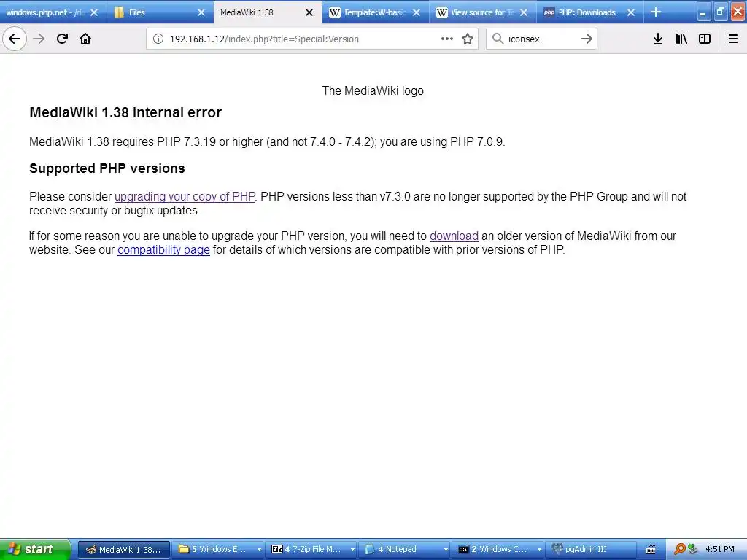This screenshot has height=560, width=747.
Task: Follow the 'download' older MediaWiki link
Action: tap(454, 236)
